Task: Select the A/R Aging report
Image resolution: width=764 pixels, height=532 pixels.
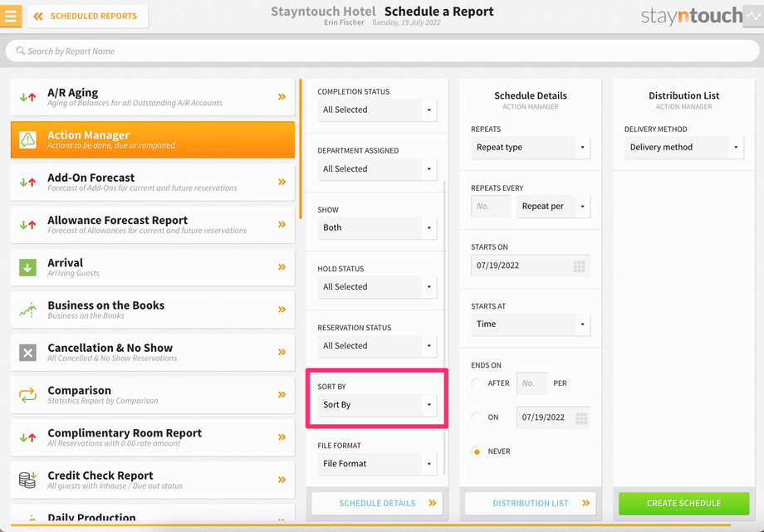Action: pos(153,97)
